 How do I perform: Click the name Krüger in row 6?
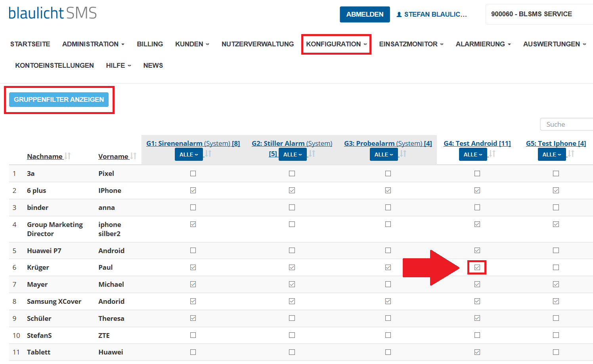(x=38, y=267)
